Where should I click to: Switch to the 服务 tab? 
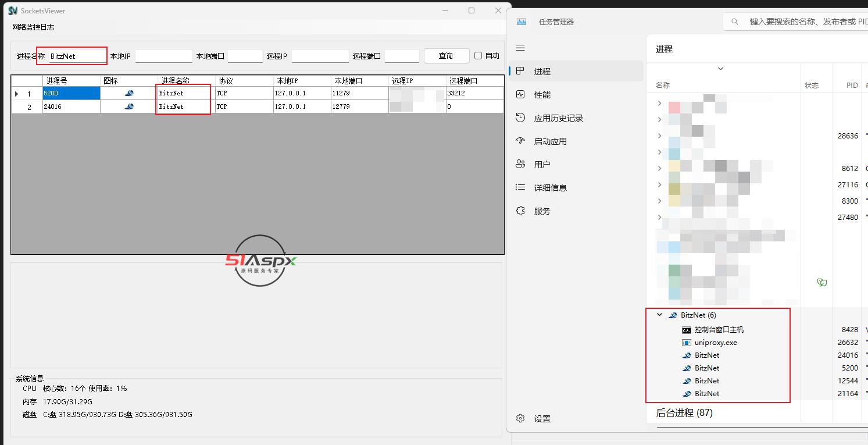click(x=577, y=211)
